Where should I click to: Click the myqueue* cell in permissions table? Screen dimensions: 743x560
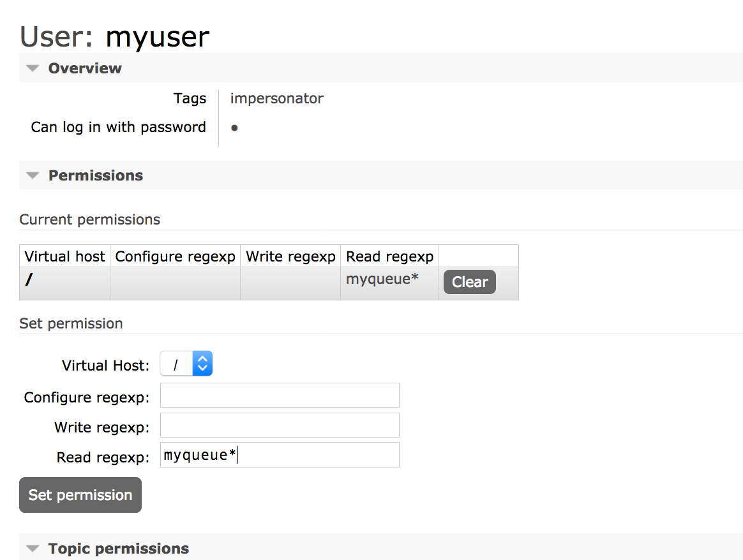pos(382,279)
